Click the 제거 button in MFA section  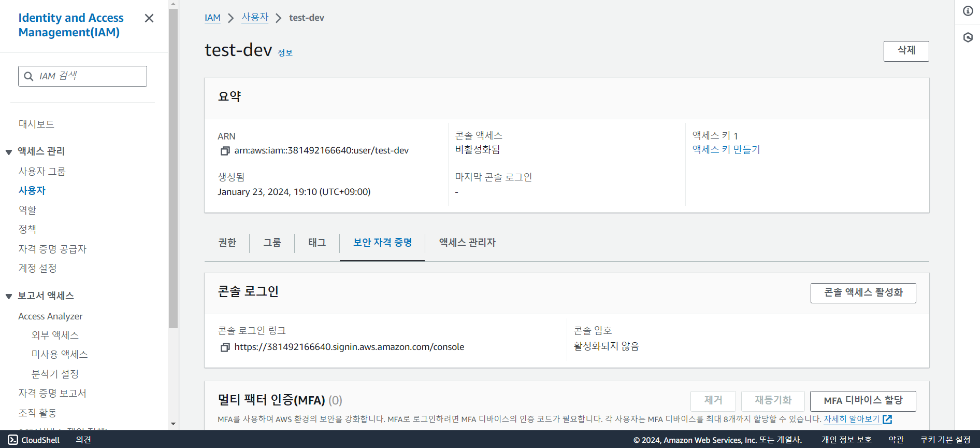click(x=713, y=401)
